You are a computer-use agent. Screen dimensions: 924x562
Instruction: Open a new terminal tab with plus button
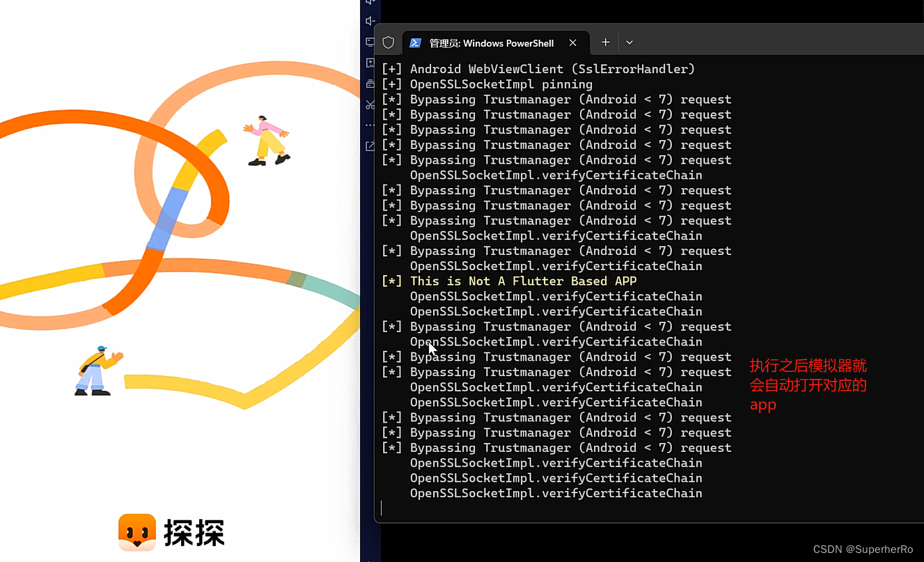pos(606,42)
